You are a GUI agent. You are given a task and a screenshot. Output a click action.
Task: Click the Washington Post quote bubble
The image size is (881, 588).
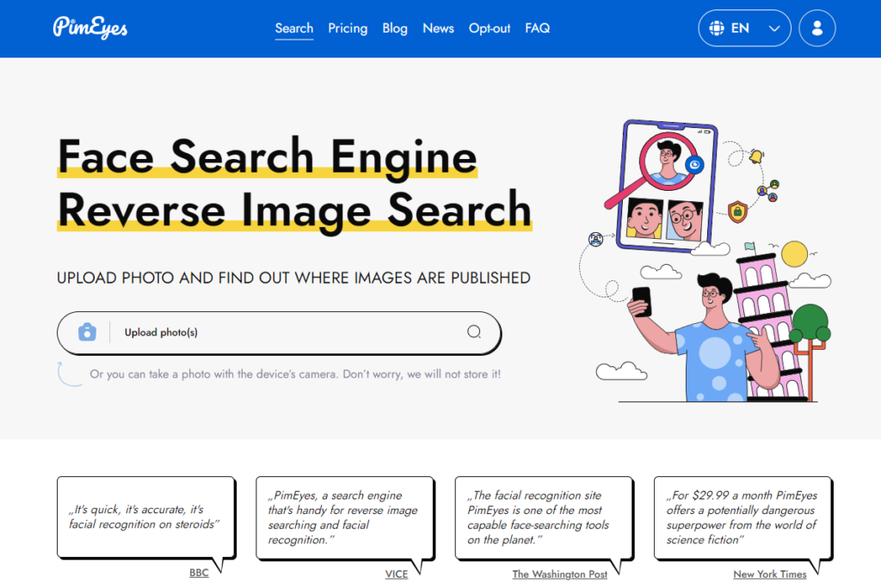coord(544,518)
